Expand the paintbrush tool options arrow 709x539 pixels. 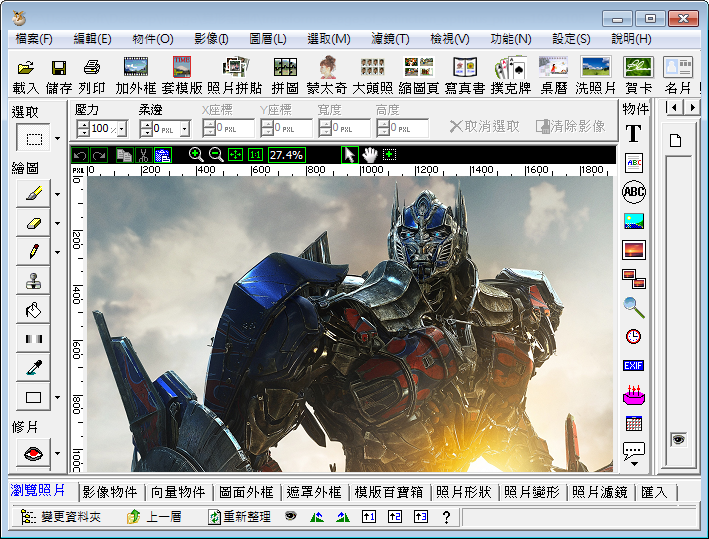[x=57, y=194]
